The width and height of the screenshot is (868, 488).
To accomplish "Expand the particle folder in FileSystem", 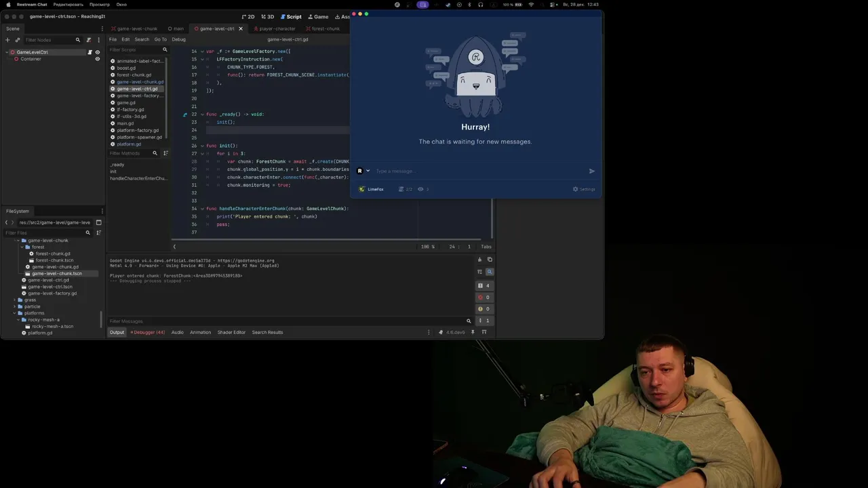I will coord(15,307).
